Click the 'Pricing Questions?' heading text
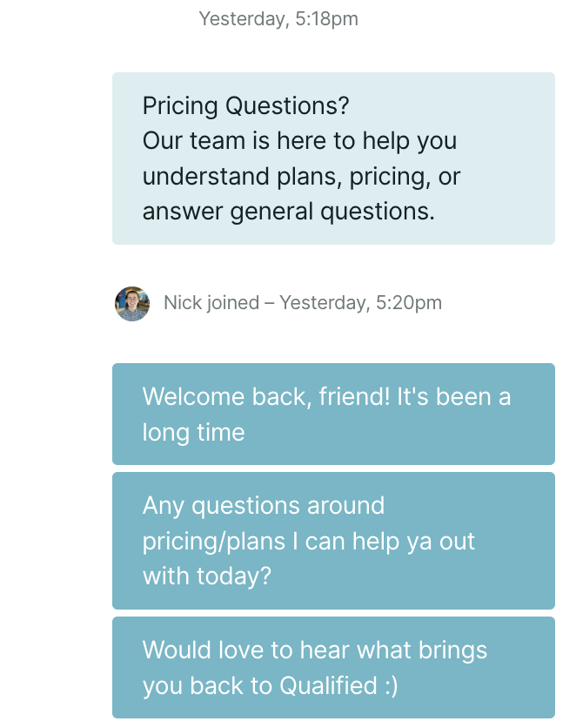Screen dimensions: 576x728 [x=245, y=106]
